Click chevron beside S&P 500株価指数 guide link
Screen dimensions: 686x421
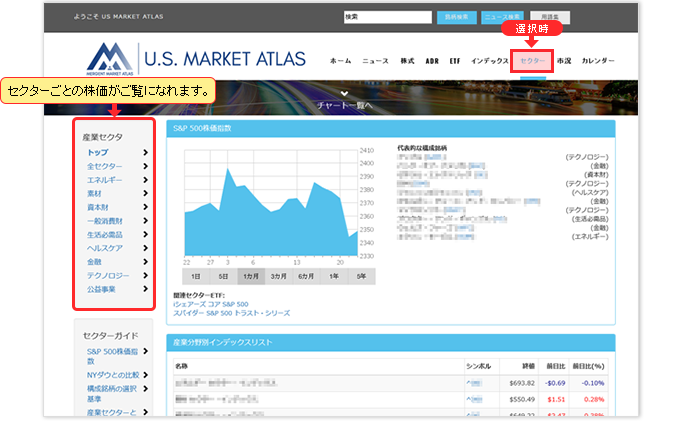pyautogui.click(x=146, y=351)
